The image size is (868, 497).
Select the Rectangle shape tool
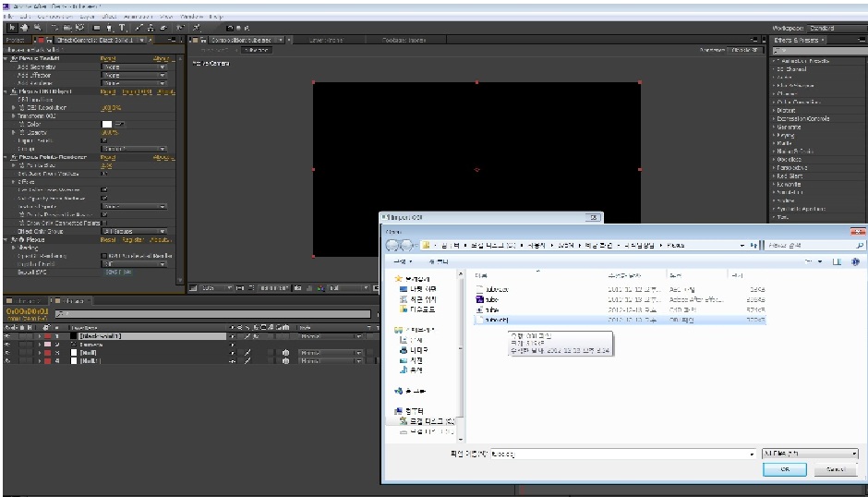click(97, 28)
